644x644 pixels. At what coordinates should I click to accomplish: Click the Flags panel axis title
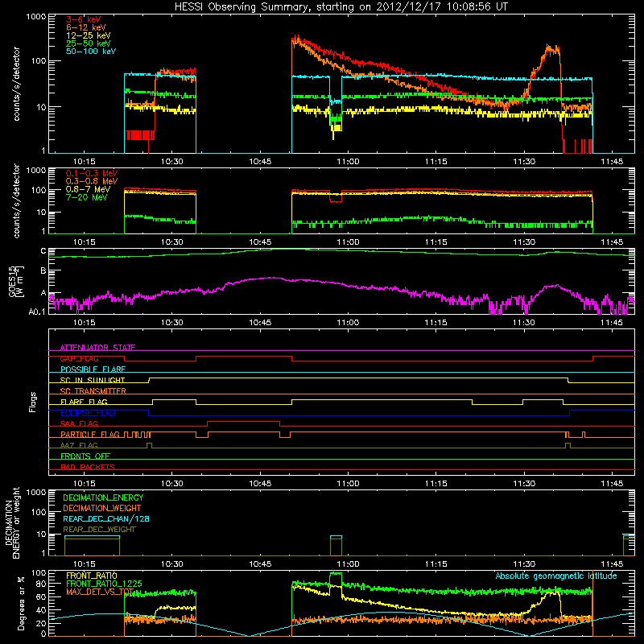click(33, 402)
